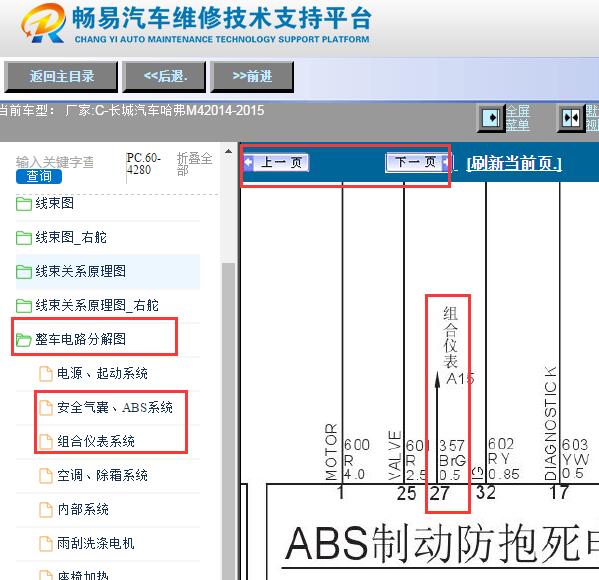Collapse the 整车电路分解图 folder
The width and height of the screenshot is (599, 580).
(80, 339)
